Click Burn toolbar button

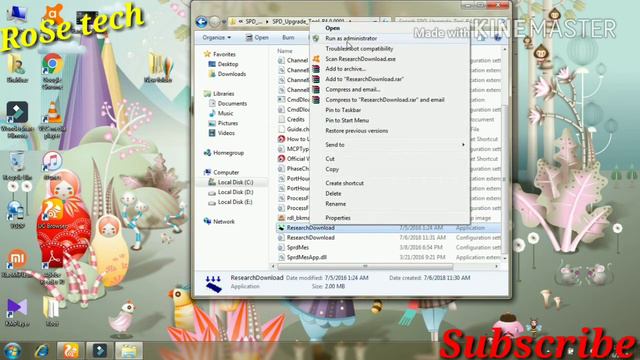[x=288, y=37]
